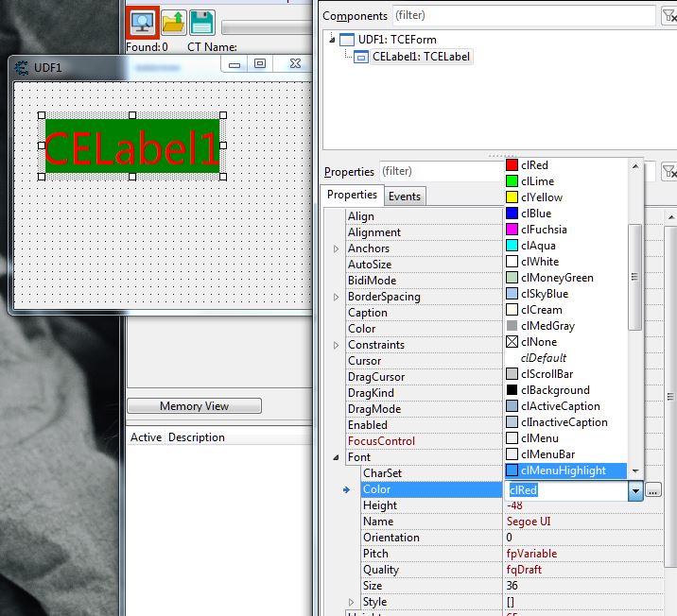The image size is (677, 616).
Task: Expand the Font Style property
Action: 352,602
